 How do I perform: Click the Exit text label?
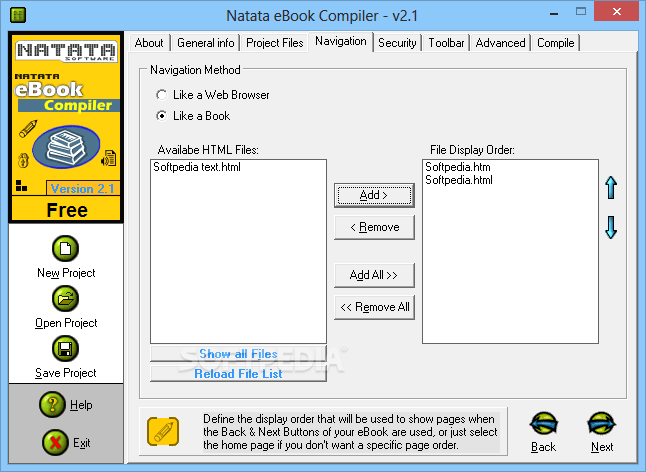pos(82,443)
